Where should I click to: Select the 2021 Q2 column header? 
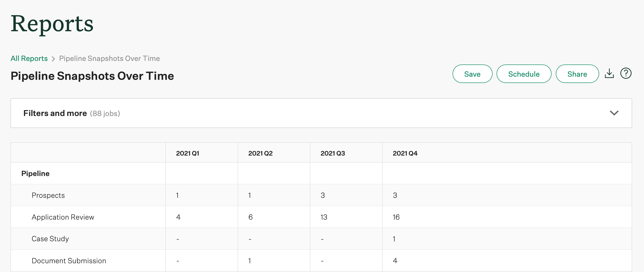260,153
